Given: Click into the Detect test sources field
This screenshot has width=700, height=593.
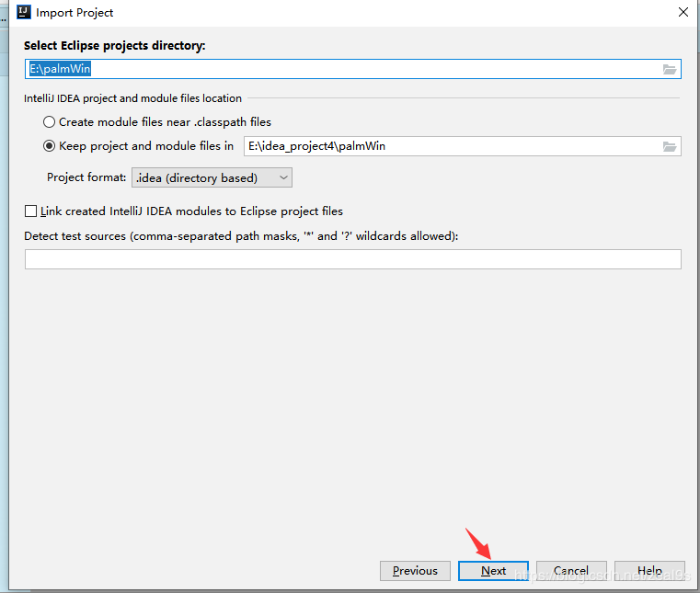Looking at the screenshot, I should (x=352, y=259).
